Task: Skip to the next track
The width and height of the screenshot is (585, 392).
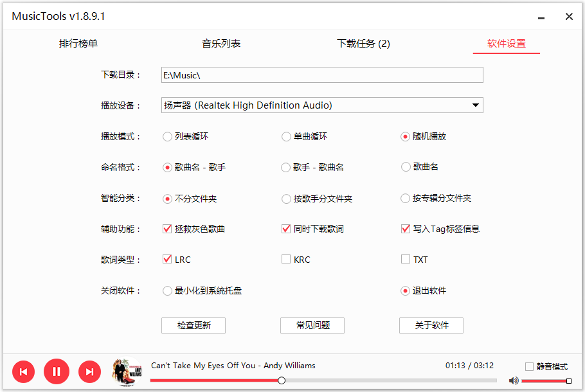Action: (90, 371)
